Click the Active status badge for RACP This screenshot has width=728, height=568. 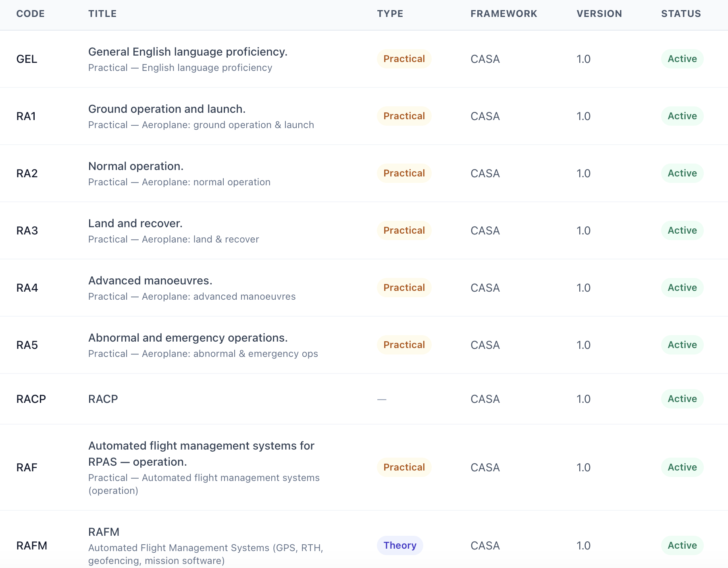pos(682,399)
